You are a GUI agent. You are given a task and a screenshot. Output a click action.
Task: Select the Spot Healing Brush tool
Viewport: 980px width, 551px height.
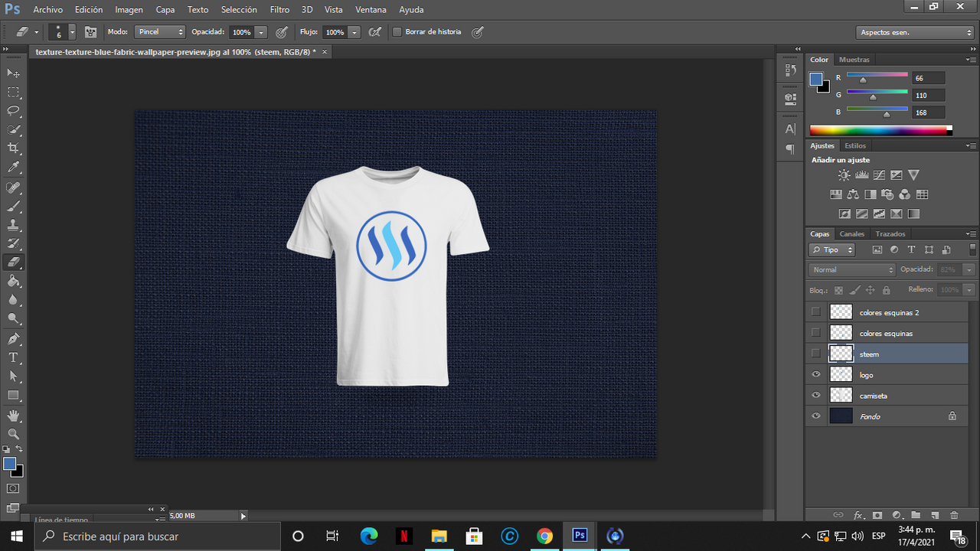(14, 187)
